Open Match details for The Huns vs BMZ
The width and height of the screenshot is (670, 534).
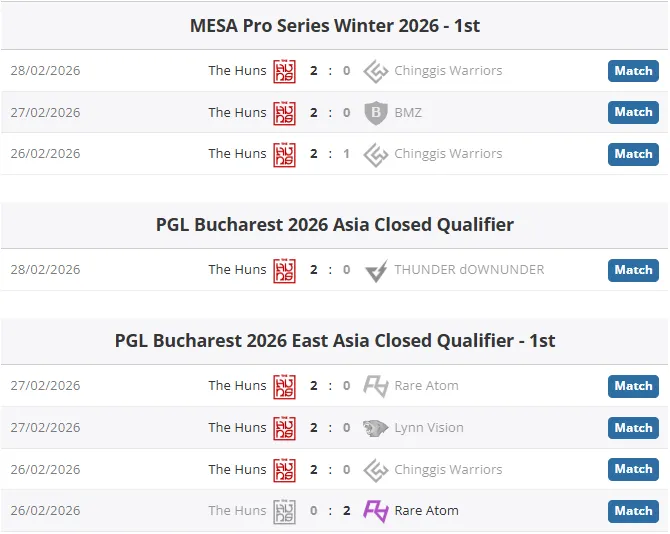[633, 112]
